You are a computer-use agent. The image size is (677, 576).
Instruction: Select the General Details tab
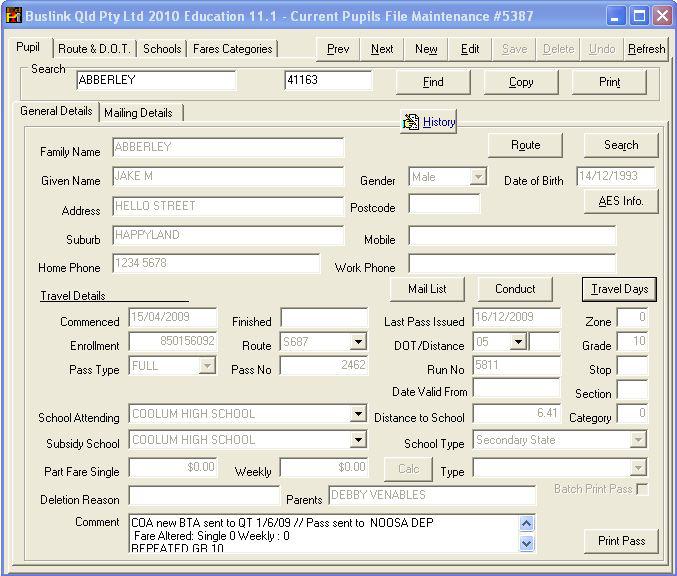(x=56, y=111)
